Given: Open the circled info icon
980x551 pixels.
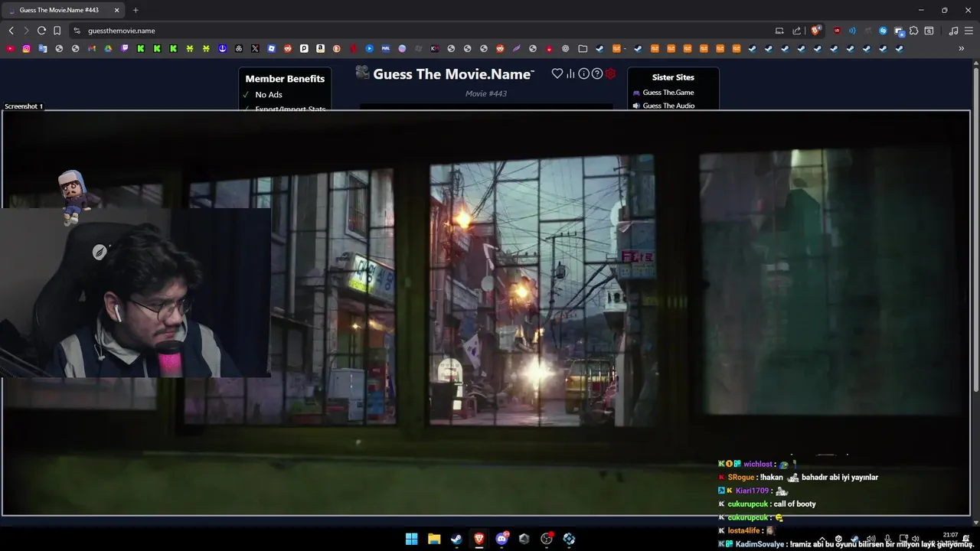Looking at the screenshot, I should click(x=583, y=73).
